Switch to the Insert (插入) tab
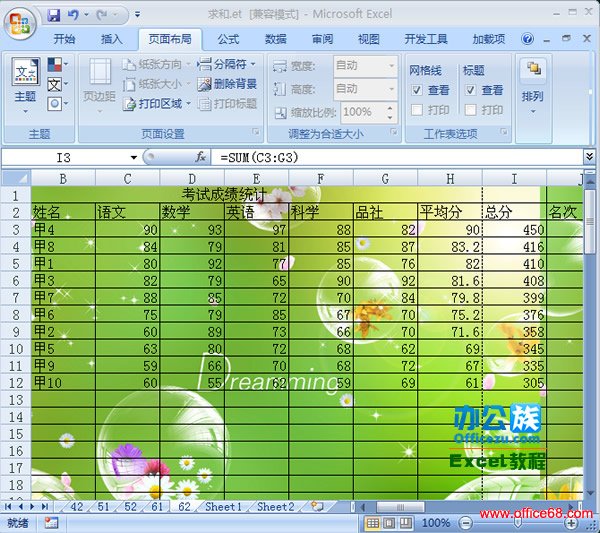 112,39
